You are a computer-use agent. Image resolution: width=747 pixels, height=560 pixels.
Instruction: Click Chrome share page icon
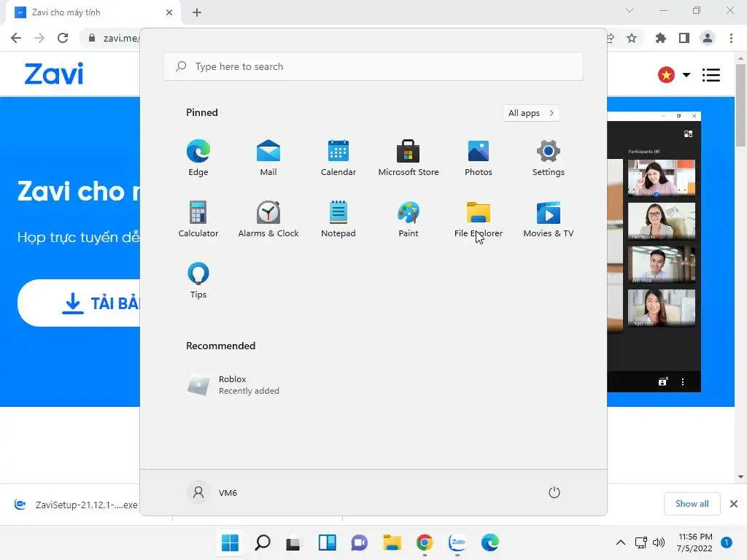[611, 38]
